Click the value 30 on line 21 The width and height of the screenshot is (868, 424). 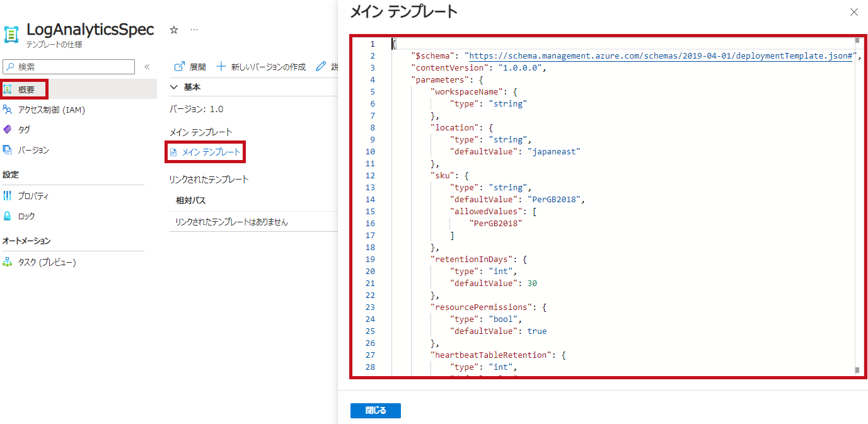(x=532, y=283)
